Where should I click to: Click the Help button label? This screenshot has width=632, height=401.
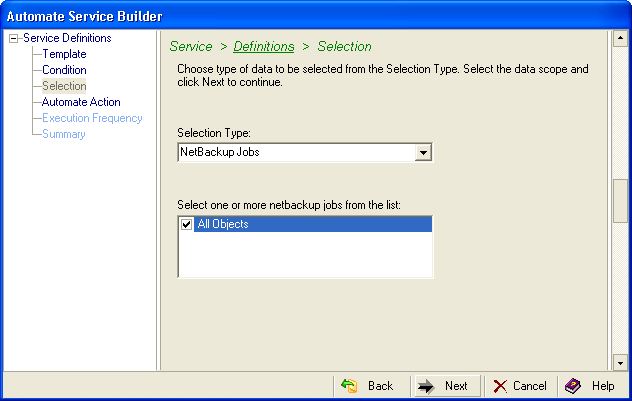click(x=603, y=386)
